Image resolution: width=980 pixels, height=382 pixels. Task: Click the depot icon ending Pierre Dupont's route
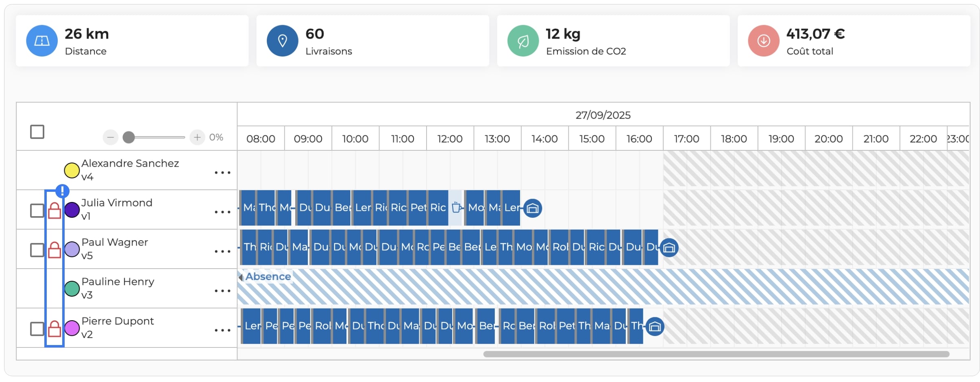click(655, 326)
